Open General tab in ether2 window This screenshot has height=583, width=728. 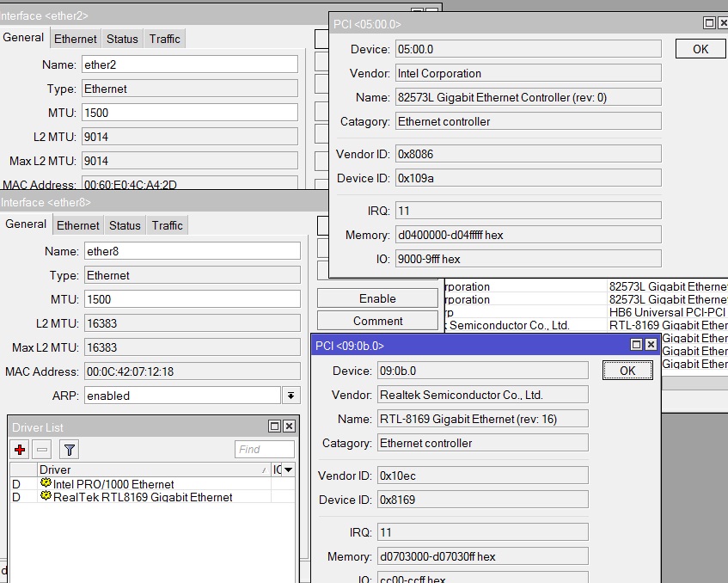23,38
